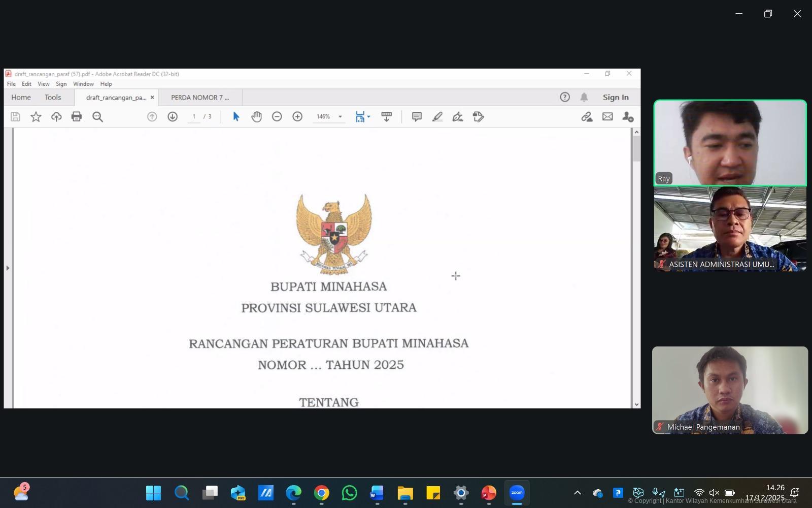Expand the fit page options dropdown
812x508 pixels.
[x=368, y=117]
